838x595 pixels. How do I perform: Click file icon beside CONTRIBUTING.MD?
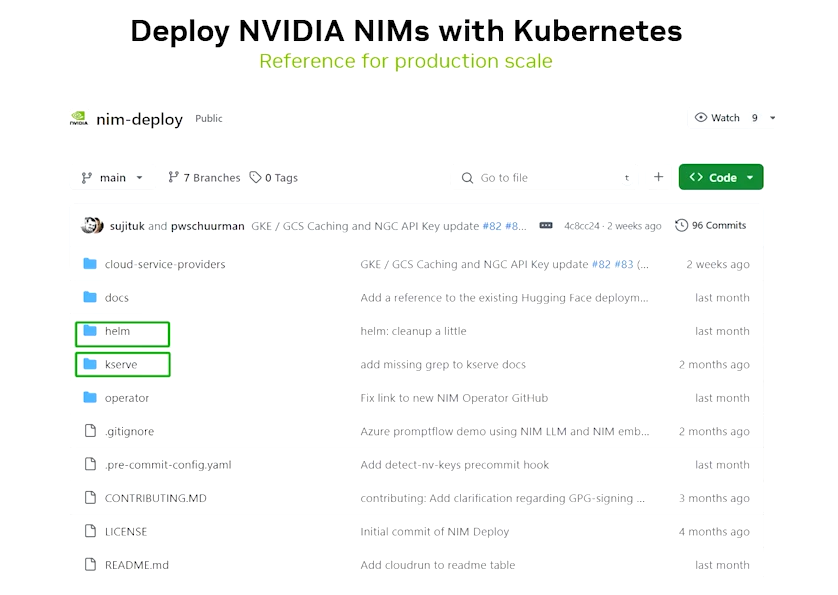pyautogui.click(x=90, y=497)
